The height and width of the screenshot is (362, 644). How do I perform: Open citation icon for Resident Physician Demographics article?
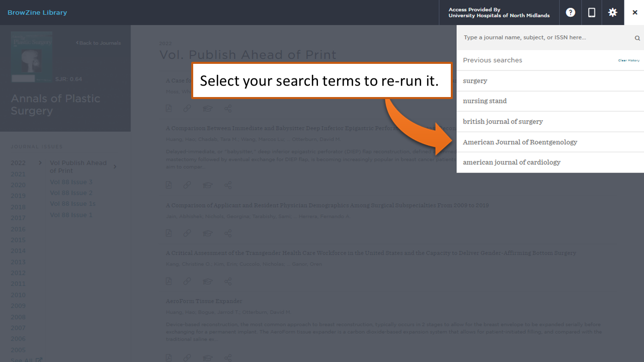(x=207, y=233)
